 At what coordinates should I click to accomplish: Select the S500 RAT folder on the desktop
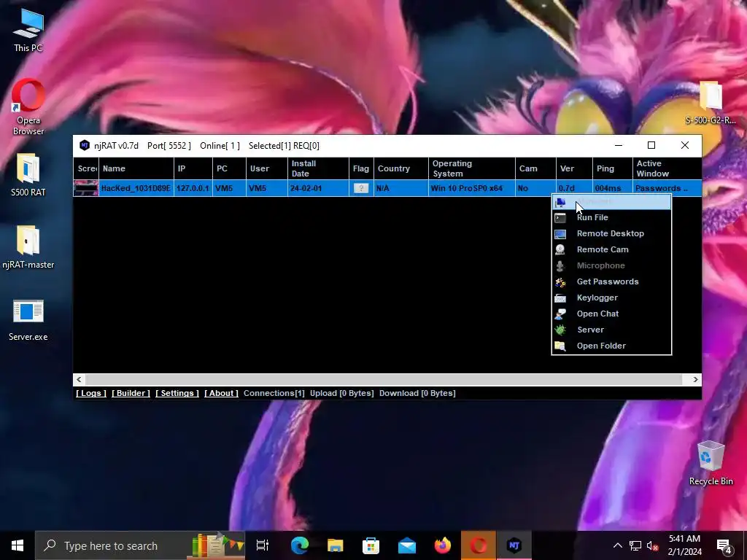tap(28, 175)
